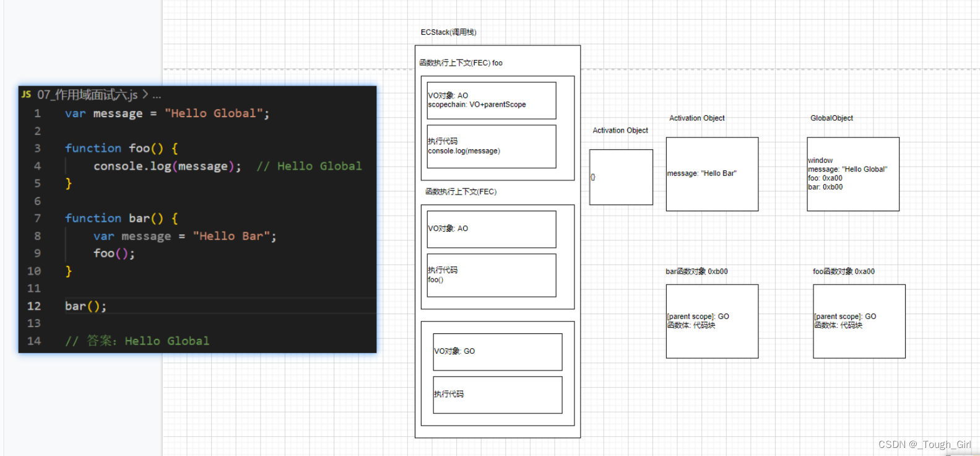Select the box with 'scopechain: VO+parentScope'
Image resolution: width=980 pixels, height=456 pixels.
(x=492, y=100)
